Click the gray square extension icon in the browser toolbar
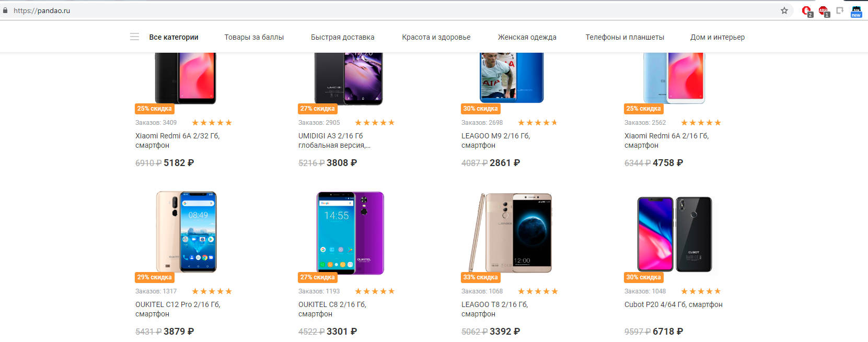This screenshot has height=342, width=868. 840,10
